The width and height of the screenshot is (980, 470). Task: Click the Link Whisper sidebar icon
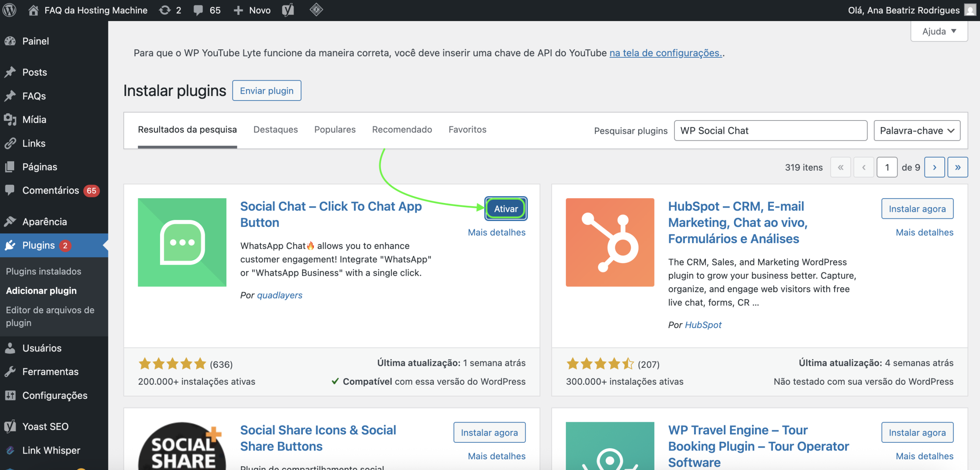click(x=10, y=450)
